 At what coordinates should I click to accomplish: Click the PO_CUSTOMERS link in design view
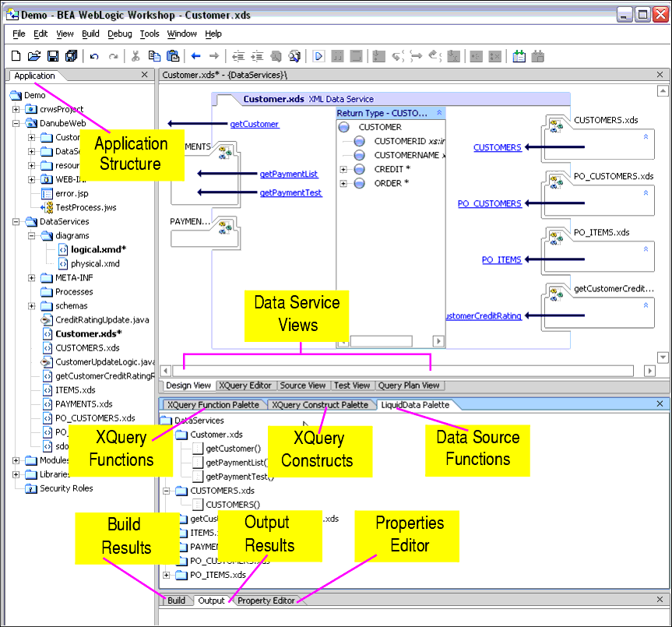click(x=490, y=203)
